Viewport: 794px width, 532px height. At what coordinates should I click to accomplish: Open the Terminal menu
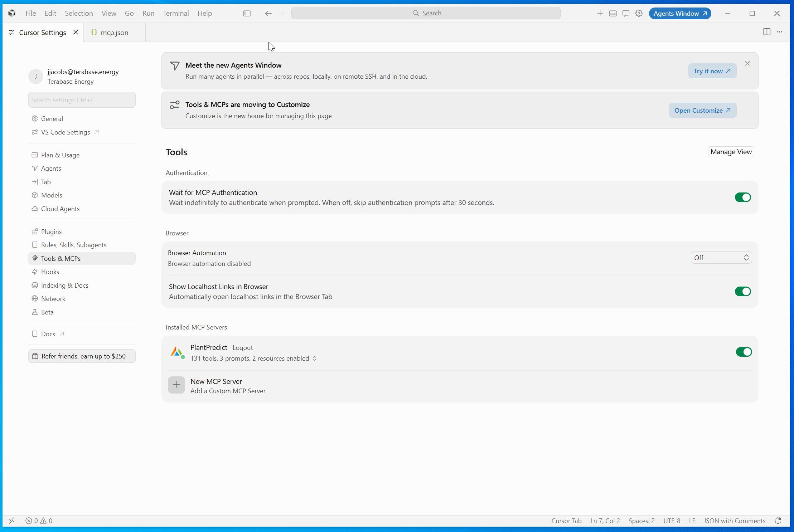[x=176, y=13]
